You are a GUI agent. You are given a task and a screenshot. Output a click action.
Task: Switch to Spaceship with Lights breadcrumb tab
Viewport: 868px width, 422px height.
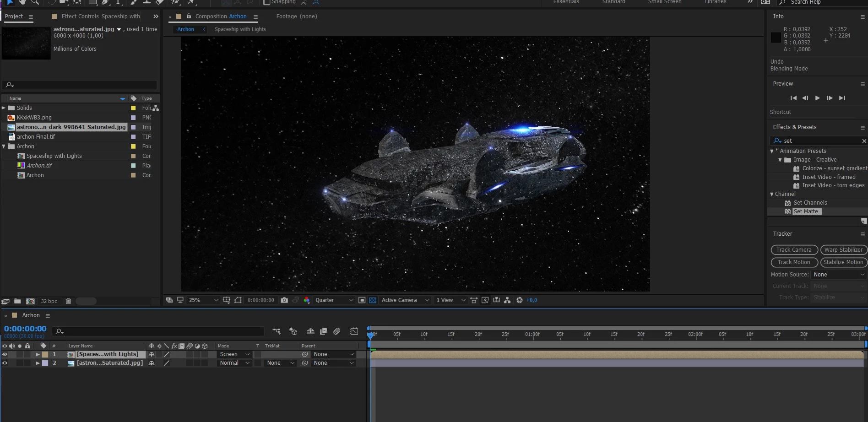click(240, 29)
